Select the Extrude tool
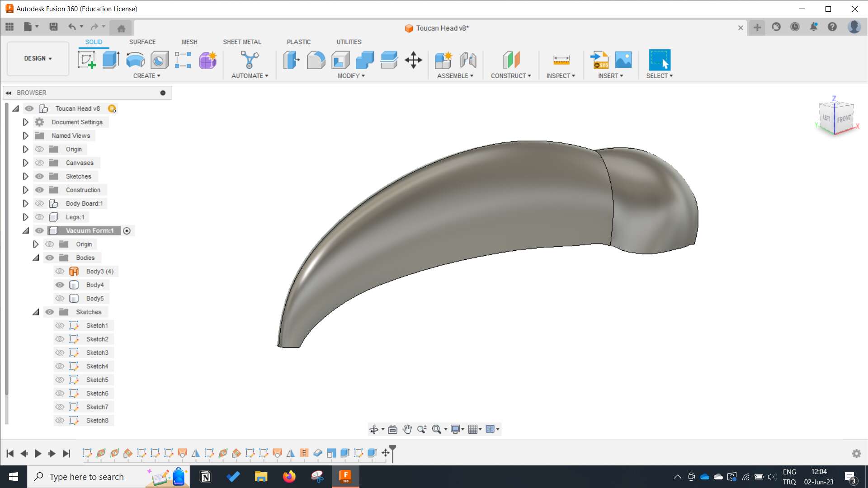 pos(111,60)
